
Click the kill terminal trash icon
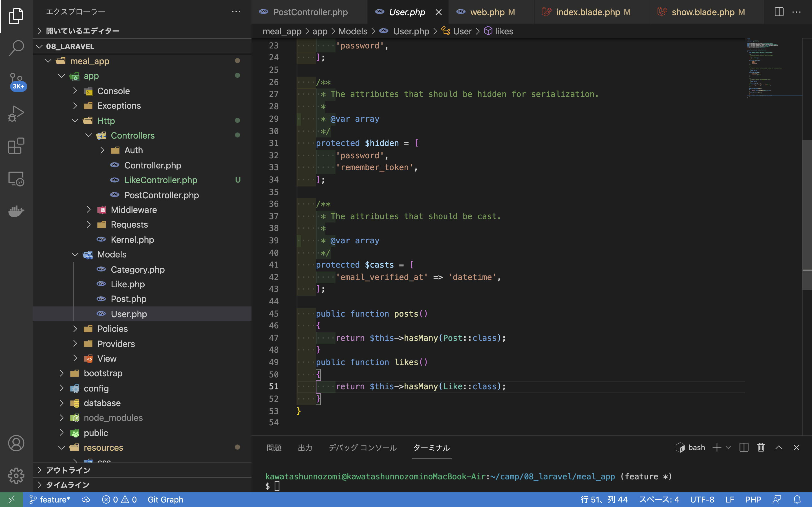pos(761,447)
